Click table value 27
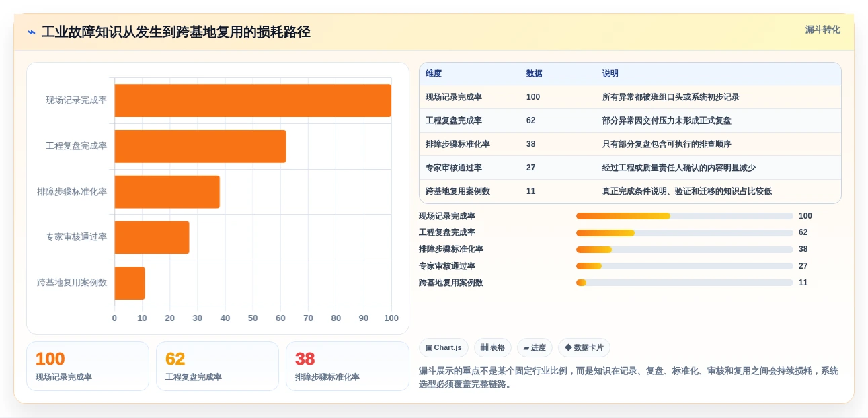The height and width of the screenshot is (418, 868). pyautogui.click(x=531, y=168)
